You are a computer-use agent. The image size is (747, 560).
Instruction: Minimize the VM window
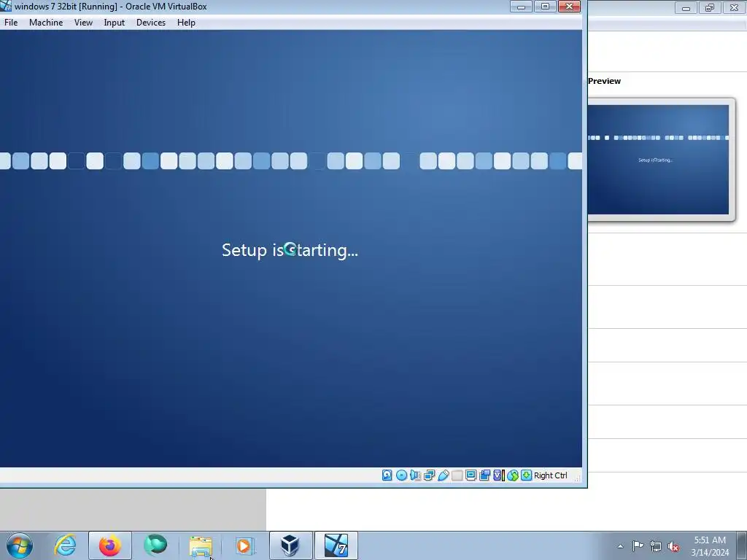(521, 7)
